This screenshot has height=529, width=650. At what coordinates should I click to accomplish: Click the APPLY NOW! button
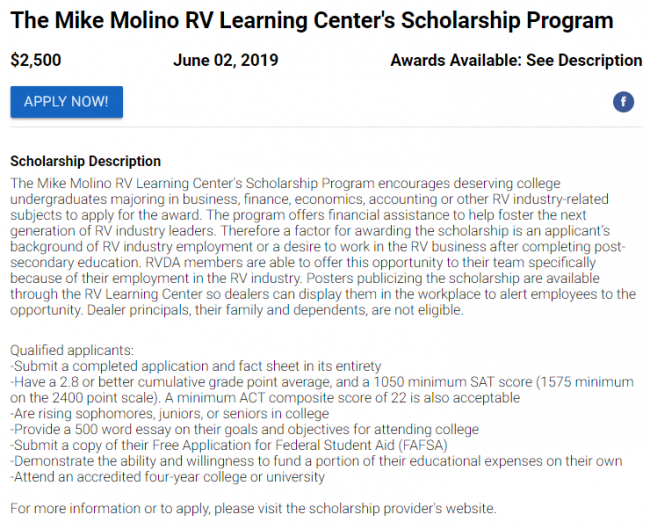click(66, 102)
